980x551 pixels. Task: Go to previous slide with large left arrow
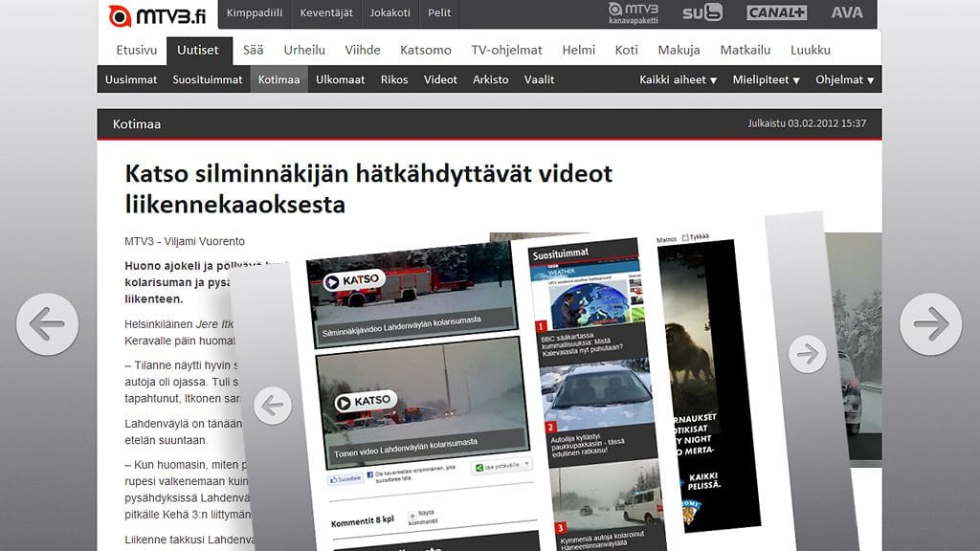[x=47, y=324]
